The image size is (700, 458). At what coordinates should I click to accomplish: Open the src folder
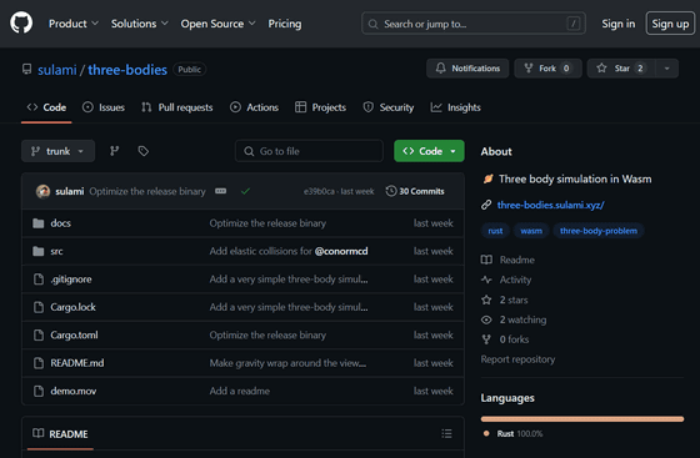[57, 251]
